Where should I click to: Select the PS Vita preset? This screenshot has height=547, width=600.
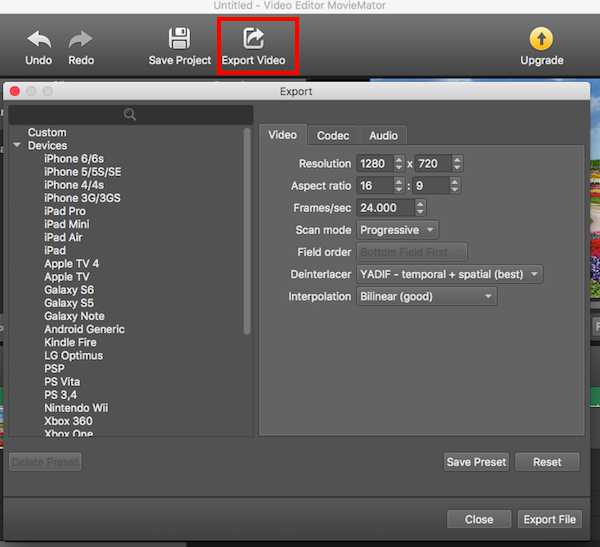[62, 382]
